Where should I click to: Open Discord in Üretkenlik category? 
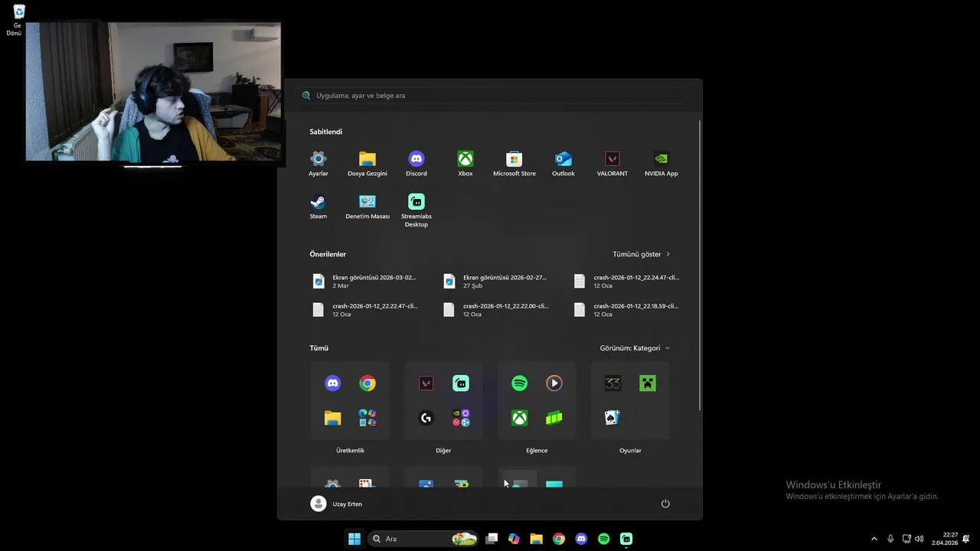coord(332,383)
